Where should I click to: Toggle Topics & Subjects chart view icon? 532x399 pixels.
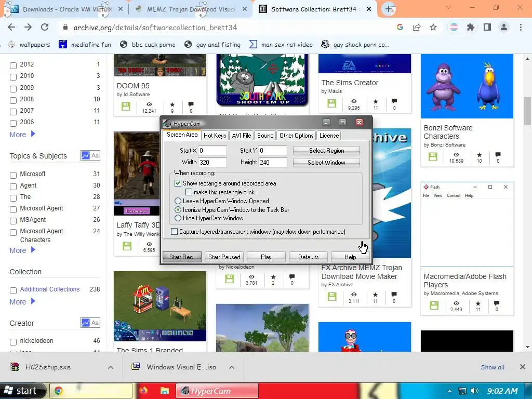86,155
